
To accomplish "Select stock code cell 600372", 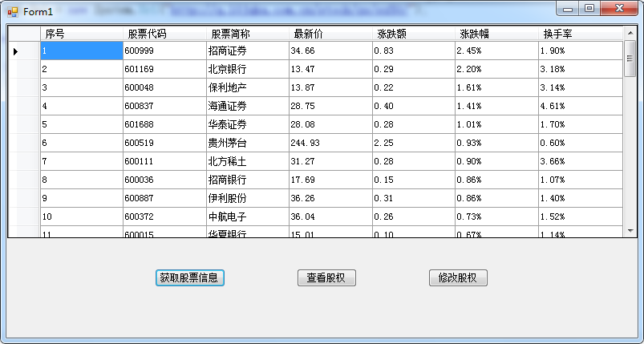I will pyautogui.click(x=164, y=217).
